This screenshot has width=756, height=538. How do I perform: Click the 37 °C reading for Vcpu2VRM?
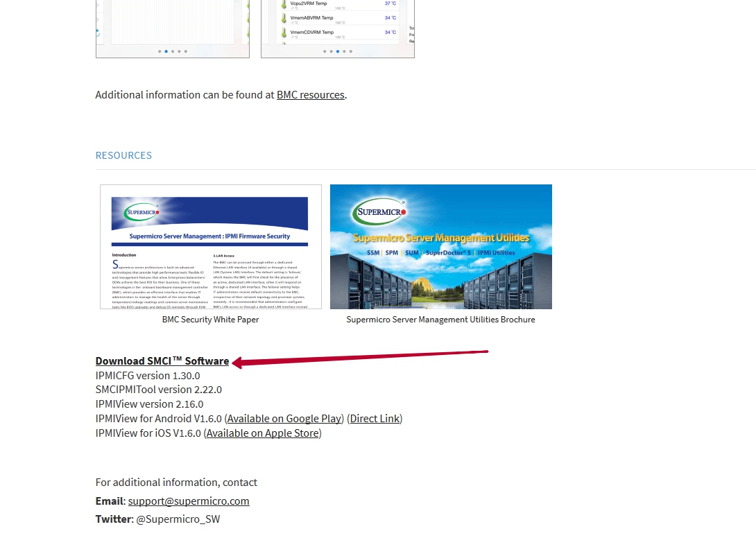coord(390,3)
